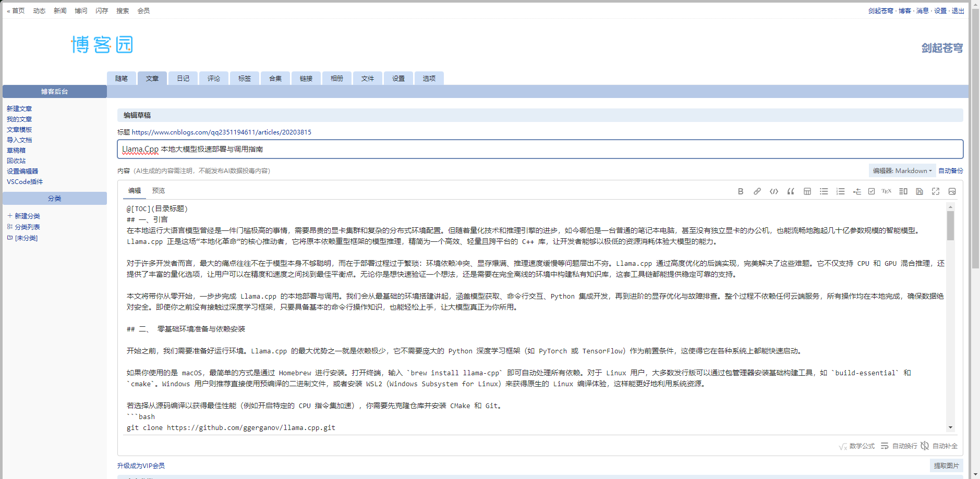Open 闪存 in the top navigation
This screenshot has width=980, height=479.
[102, 10]
